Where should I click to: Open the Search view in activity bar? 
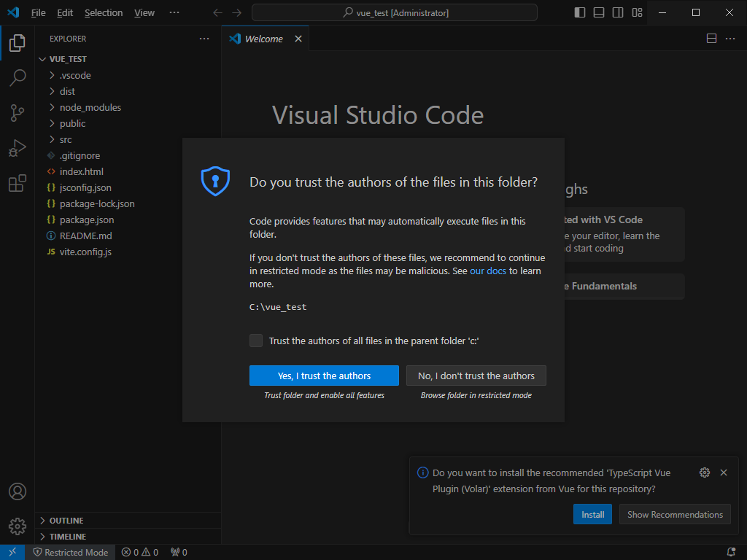click(18, 77)
